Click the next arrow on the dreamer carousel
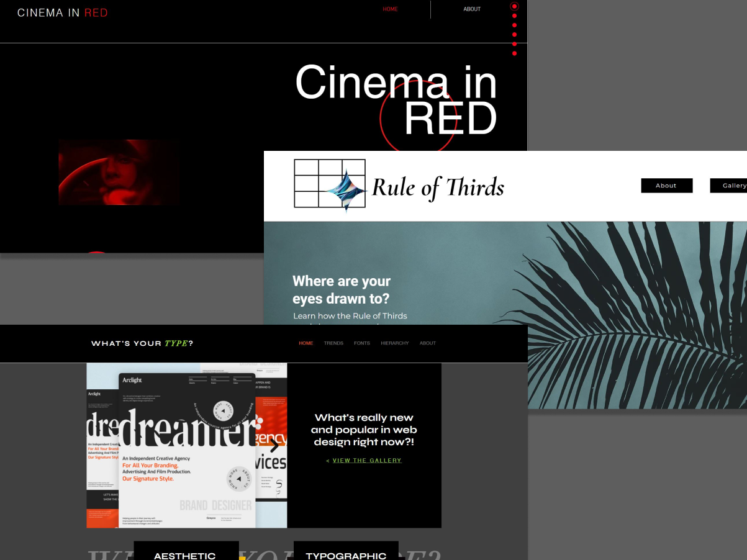 click(x=274, y=445)
